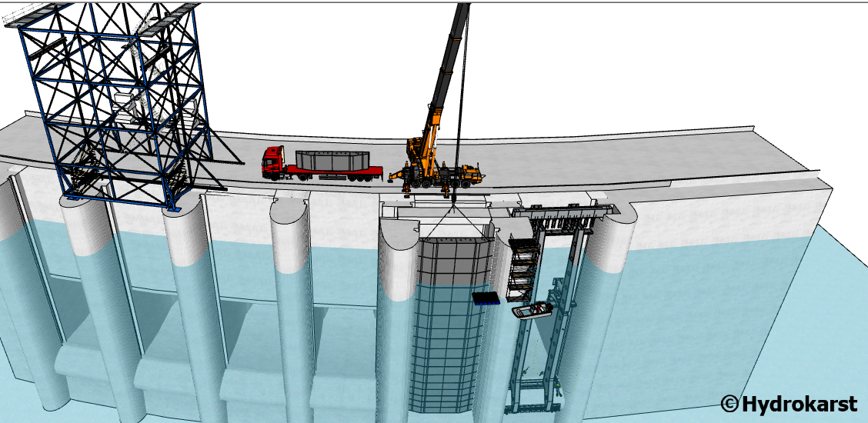
Task: Select the blue floating platform near the gate
Action: (486, 298)
